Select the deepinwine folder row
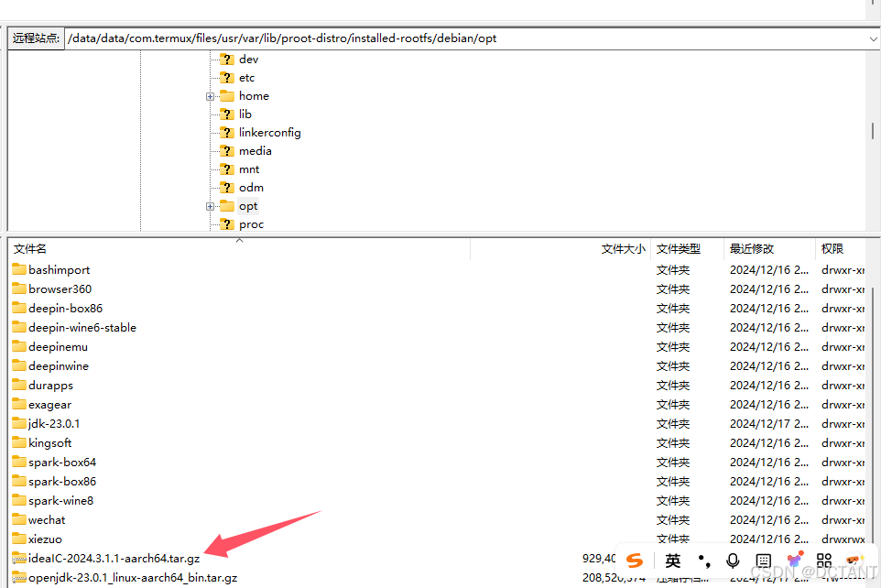 (x=439, y=366)
